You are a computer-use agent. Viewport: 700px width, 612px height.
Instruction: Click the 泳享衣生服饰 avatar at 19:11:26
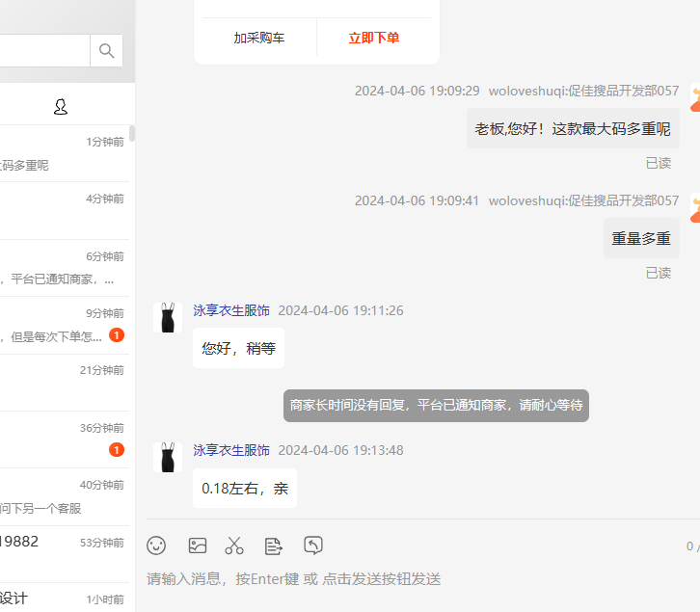point(168,317)
